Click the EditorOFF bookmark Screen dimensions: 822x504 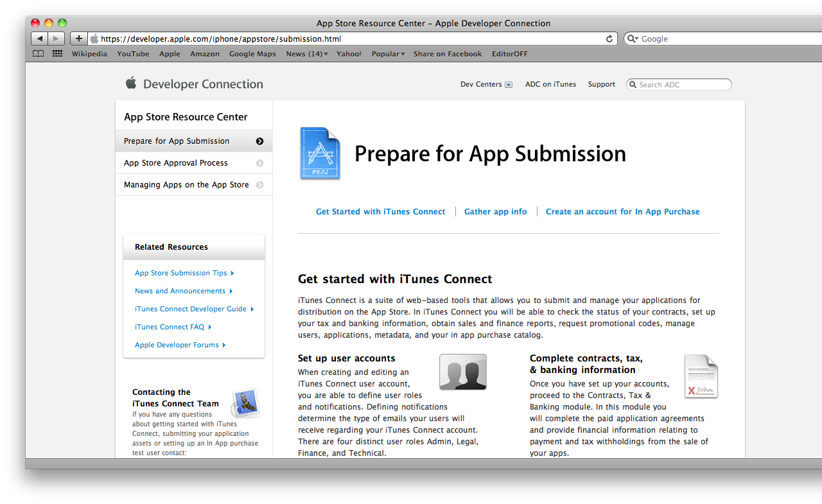coord(510,54)
